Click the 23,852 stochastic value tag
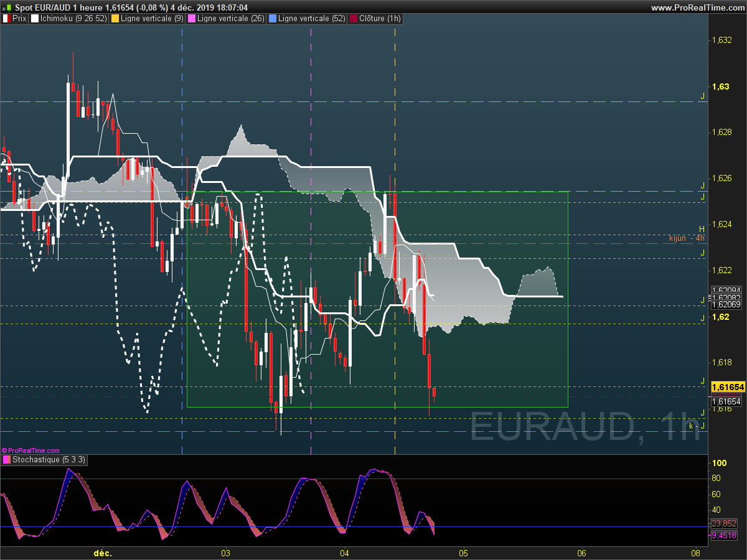Image resolution: width=747 pixels, height=560 pixels. coord(724,524)
